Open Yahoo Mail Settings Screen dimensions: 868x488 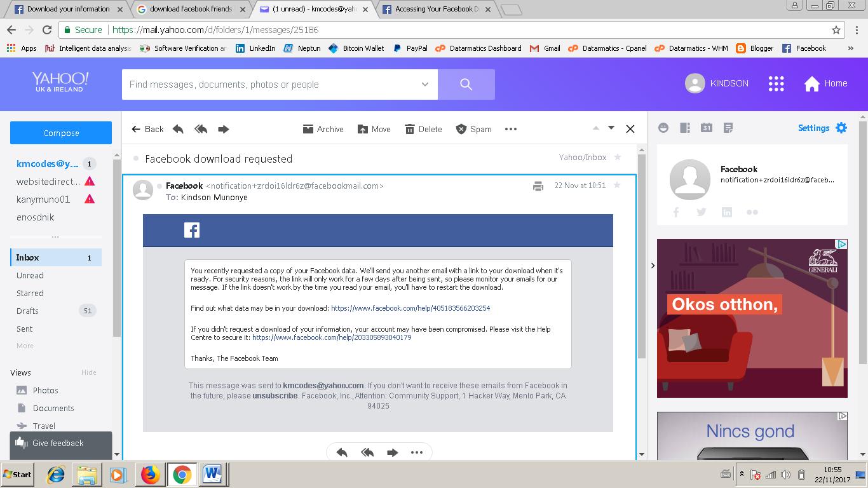(x=813, y=128)
